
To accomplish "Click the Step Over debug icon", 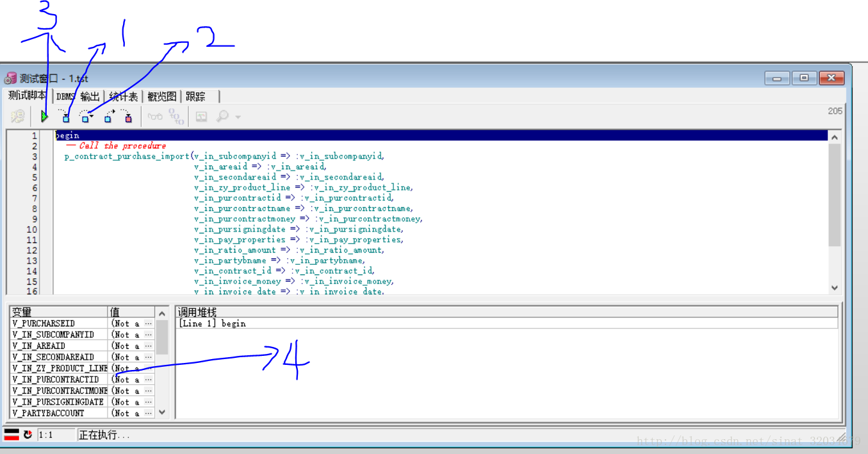I will (86, 117).
